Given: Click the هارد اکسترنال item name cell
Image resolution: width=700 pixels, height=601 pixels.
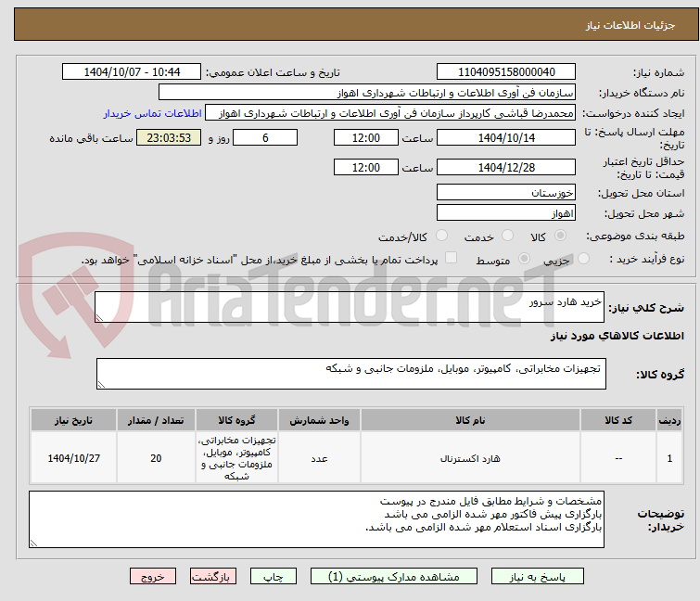Looking at the screenshot, I should click(470, 458).
